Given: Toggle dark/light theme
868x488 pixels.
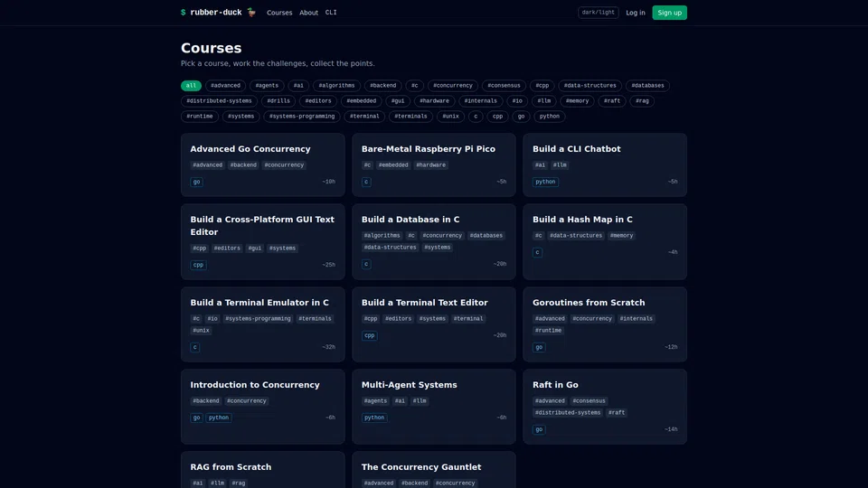Looking at the screenshot, I should (x=598, y=12).
